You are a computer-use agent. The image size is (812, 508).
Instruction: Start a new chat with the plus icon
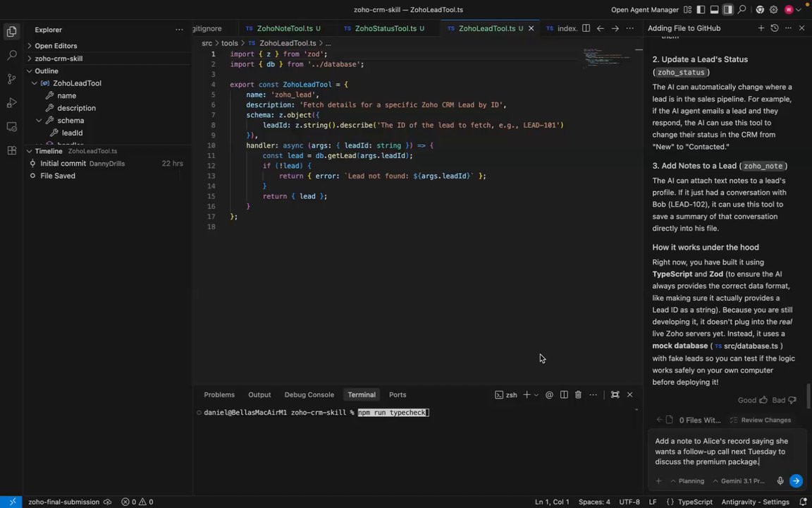(x=761, y=28)
